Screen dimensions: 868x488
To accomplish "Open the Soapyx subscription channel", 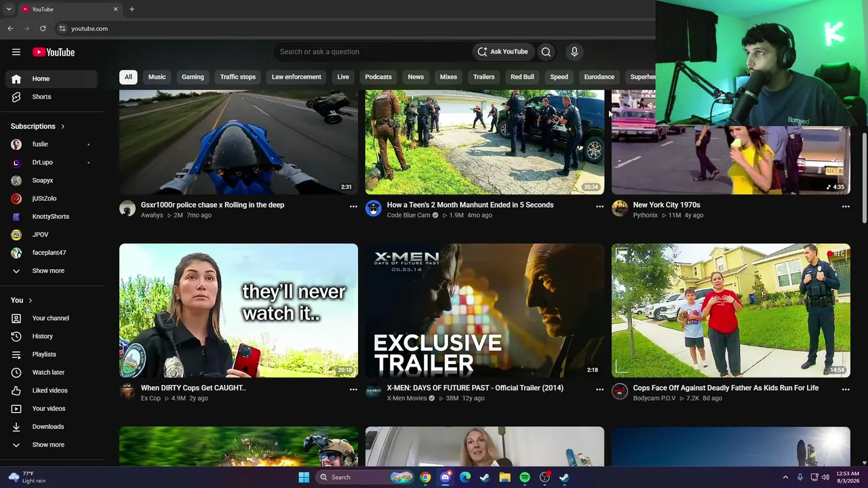I will coord(52,180).
